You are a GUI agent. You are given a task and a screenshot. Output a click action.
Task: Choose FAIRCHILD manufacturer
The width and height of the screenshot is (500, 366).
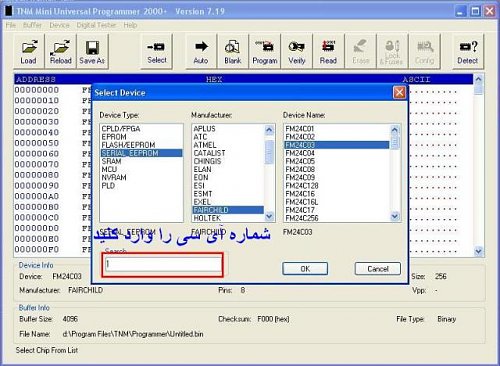click(228, 210)
